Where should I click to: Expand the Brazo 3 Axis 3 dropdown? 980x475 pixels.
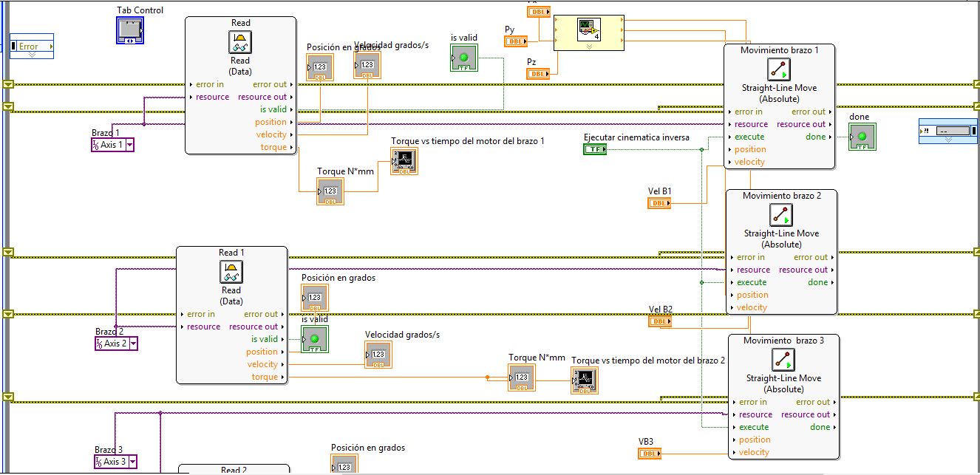tap(133, 462)
